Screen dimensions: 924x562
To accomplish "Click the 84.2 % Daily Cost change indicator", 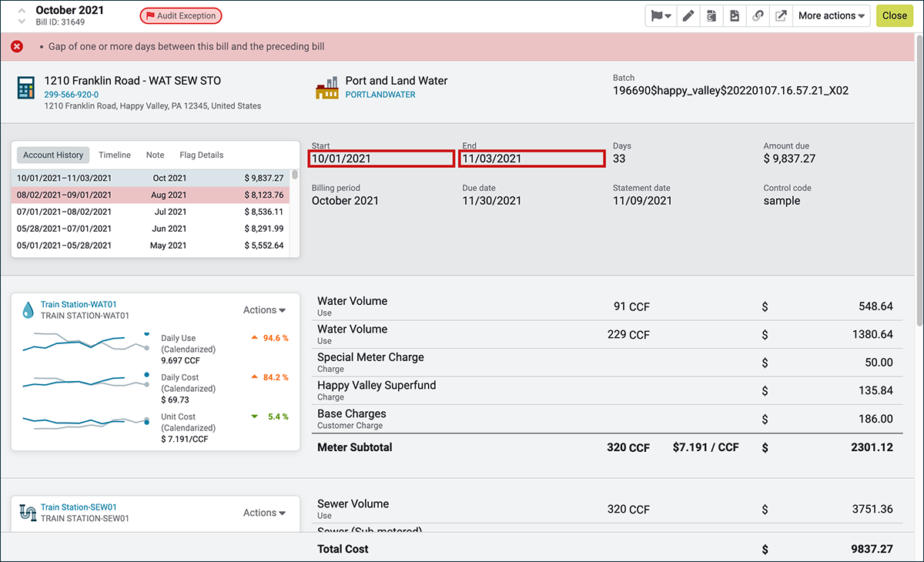I will tap(269, 377).
